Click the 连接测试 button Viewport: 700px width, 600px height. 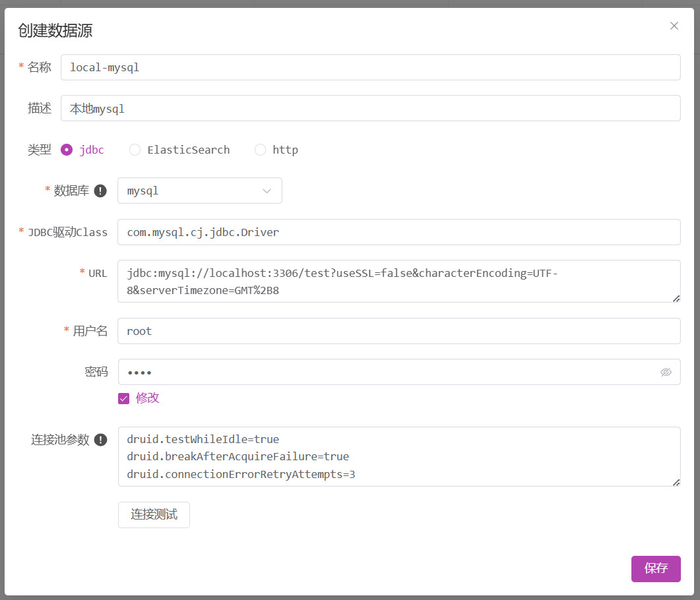point(154,515)
